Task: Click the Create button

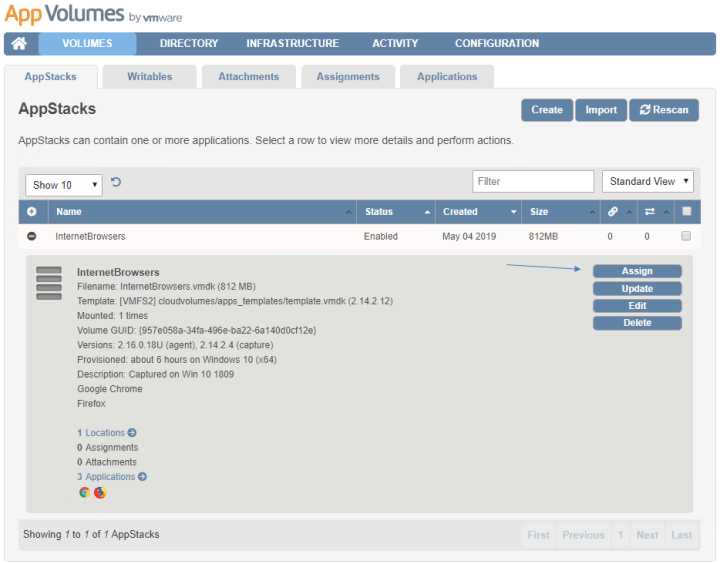Action: point(547,110)
